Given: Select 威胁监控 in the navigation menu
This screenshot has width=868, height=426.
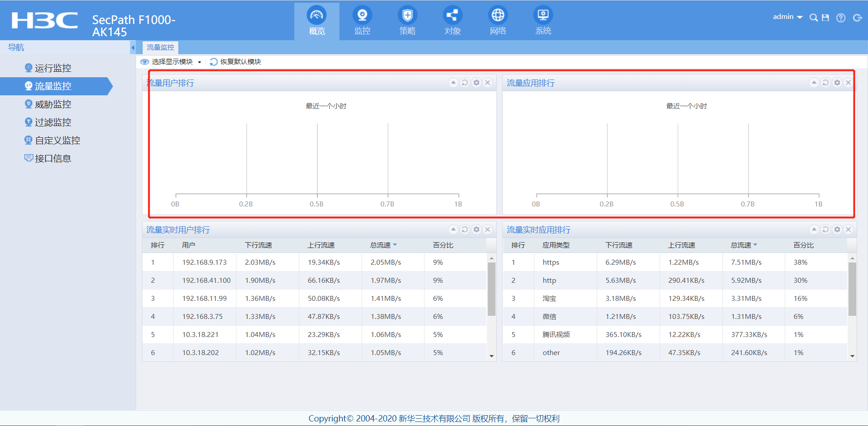Looking at the screenshot, I should click(x=53, y=104).
